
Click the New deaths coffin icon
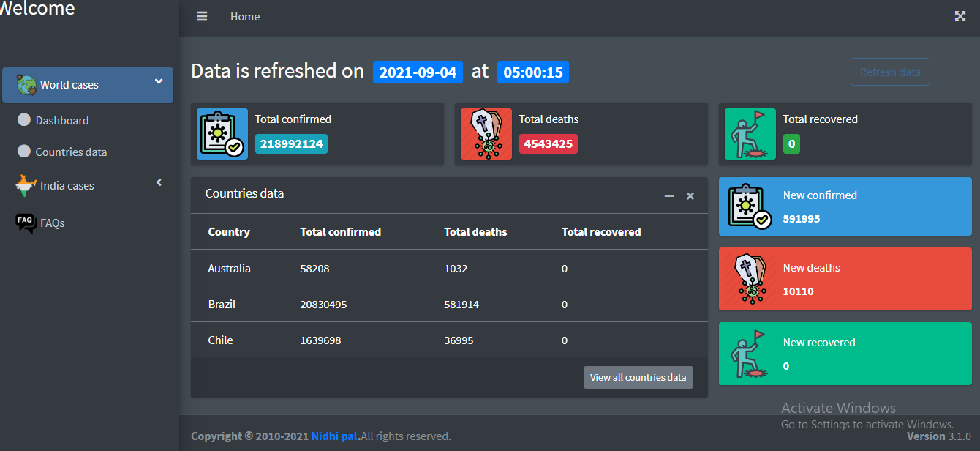pyautogui.click(x=750, y=279)
